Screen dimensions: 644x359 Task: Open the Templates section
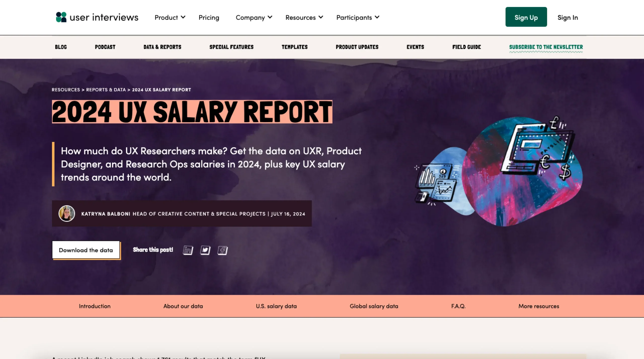[x=295, y=47]
